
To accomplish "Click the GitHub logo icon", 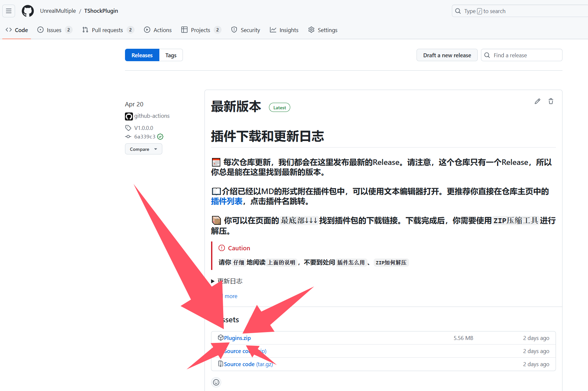I will click(27, 11).
